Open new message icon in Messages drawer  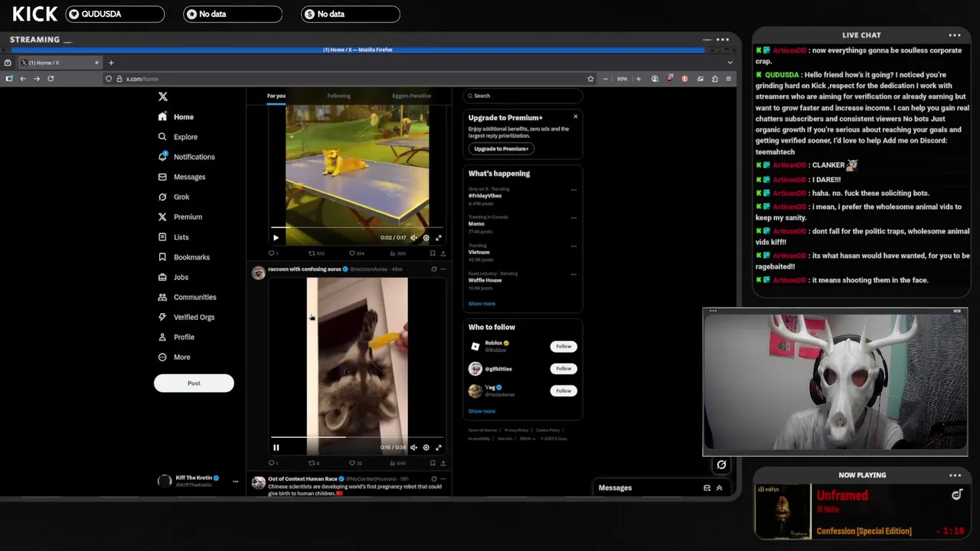[707, 487]
